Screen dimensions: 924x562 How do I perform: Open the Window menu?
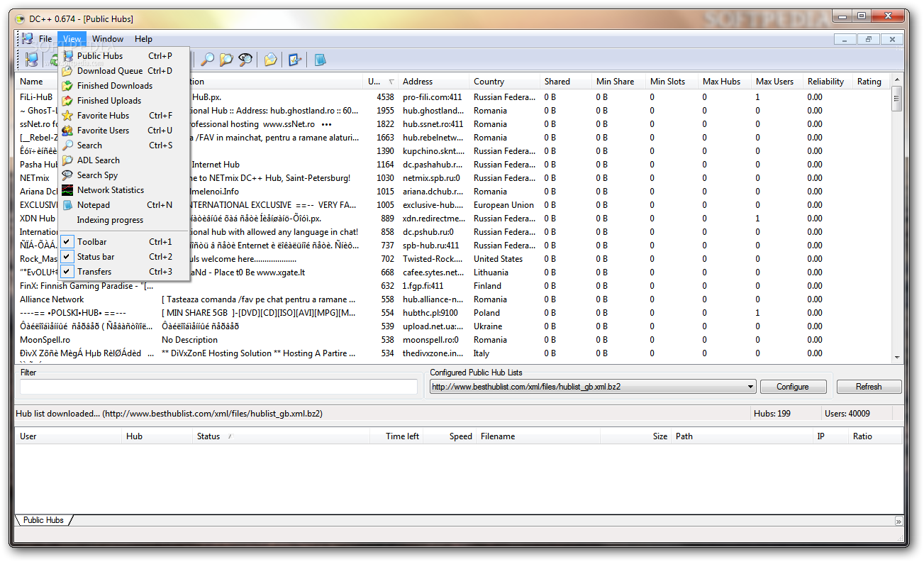[108, 39]
